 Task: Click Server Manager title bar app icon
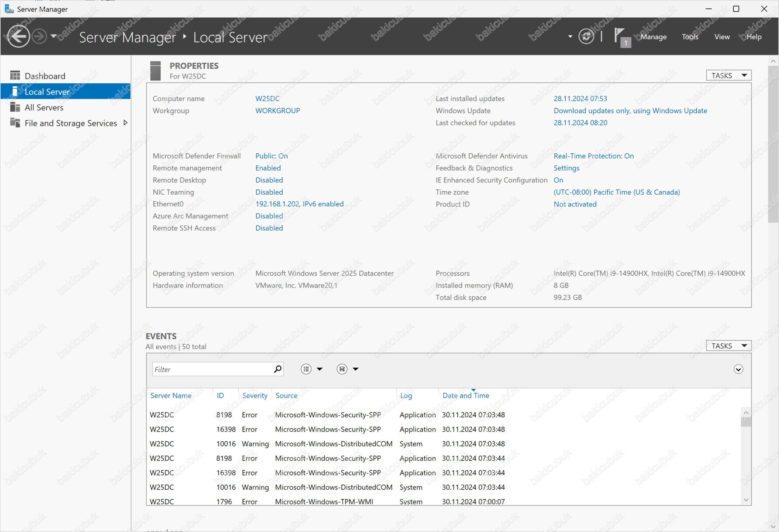(9, 9)
